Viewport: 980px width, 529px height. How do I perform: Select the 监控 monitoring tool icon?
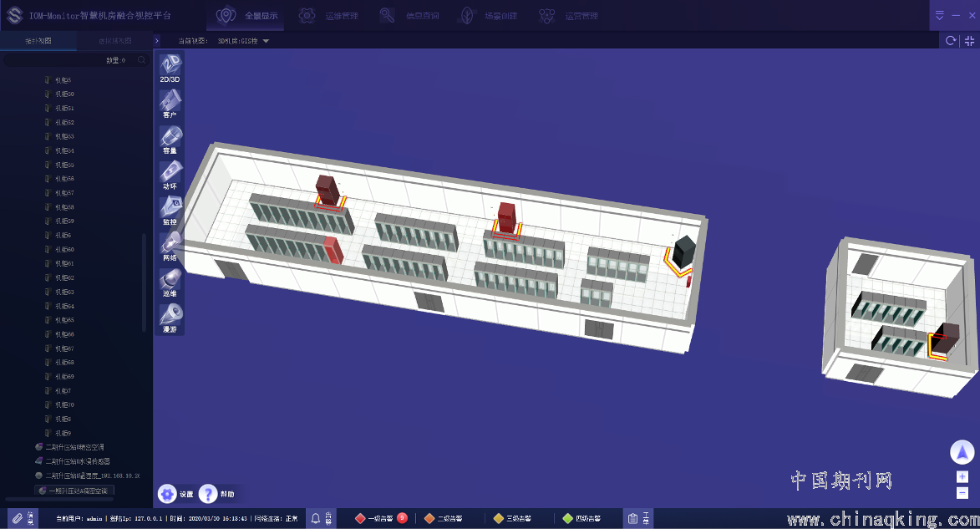[170, 211]
